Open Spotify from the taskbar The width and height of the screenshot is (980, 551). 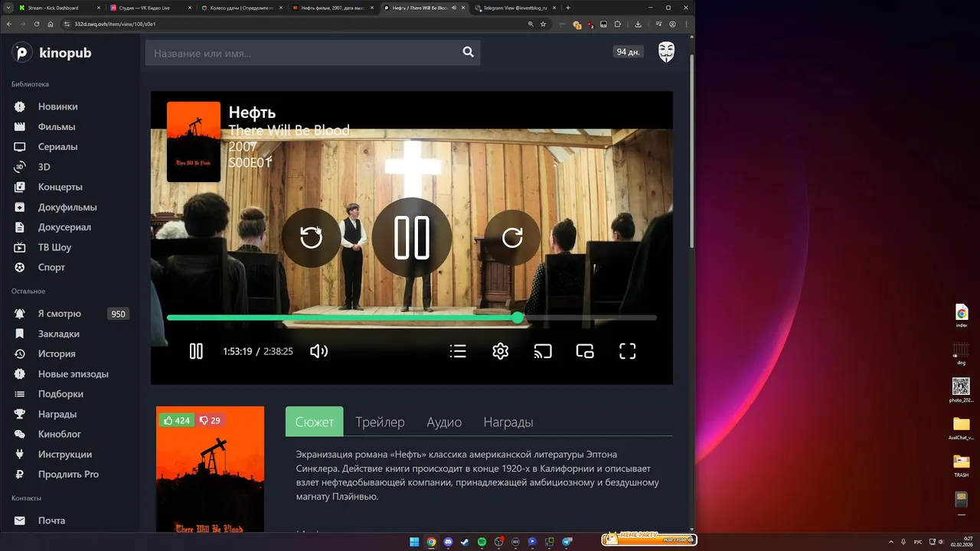click(482, 542)
